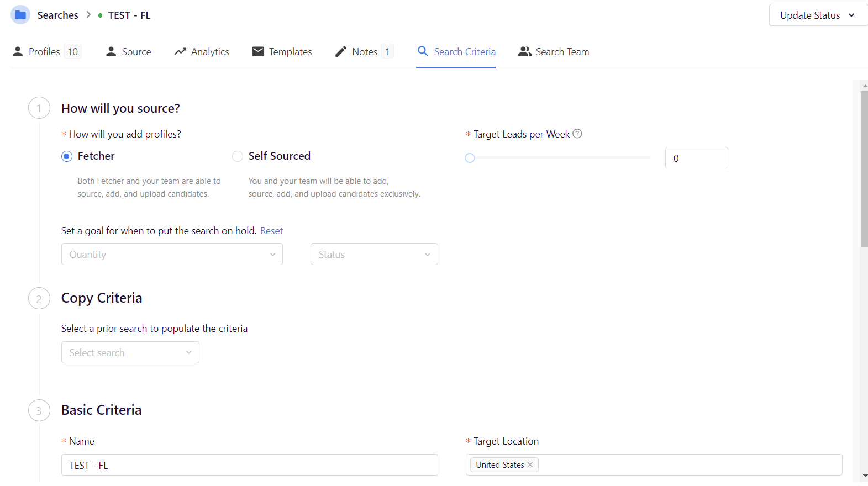View the Notes tab
This screenshot has height=486, width=868.
point(364,51)
